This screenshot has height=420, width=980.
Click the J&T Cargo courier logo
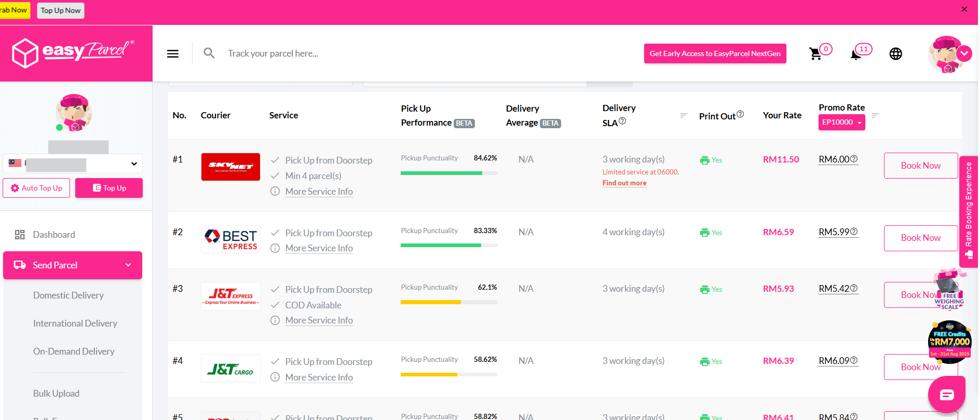231,368
